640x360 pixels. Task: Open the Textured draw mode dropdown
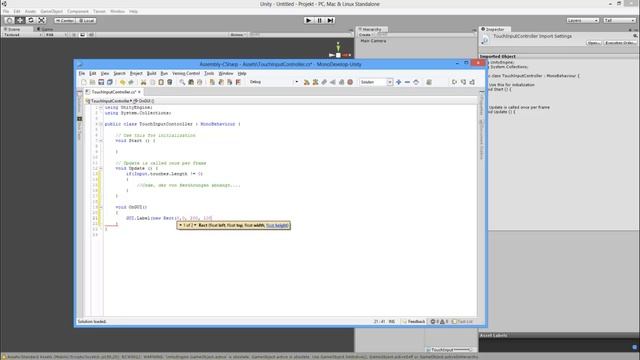click(x=22, y=35)
